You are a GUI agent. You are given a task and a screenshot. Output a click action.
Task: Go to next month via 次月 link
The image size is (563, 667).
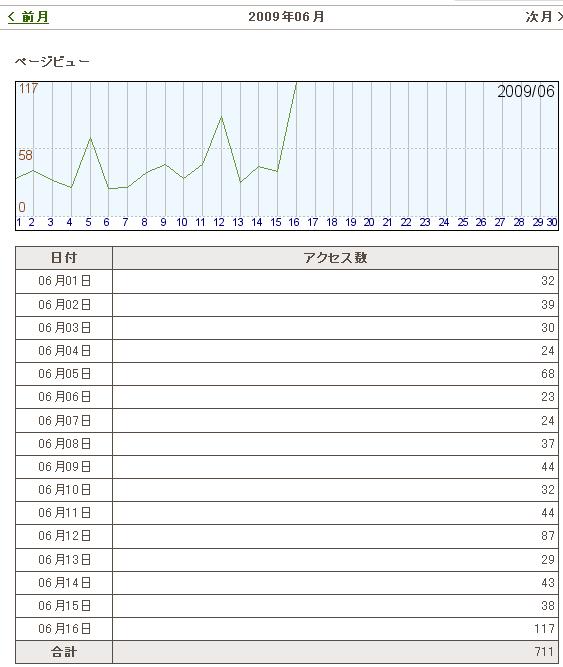point(544,17)
